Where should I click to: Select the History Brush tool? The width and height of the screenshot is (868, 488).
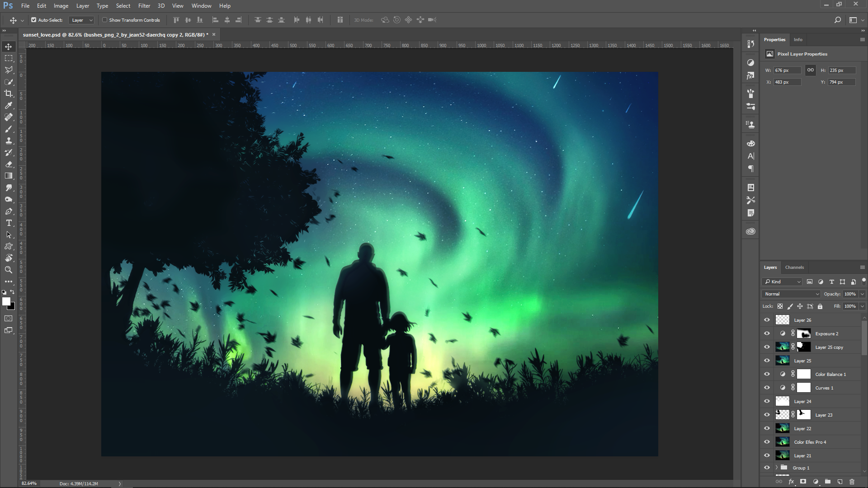[x=9, y=152]
